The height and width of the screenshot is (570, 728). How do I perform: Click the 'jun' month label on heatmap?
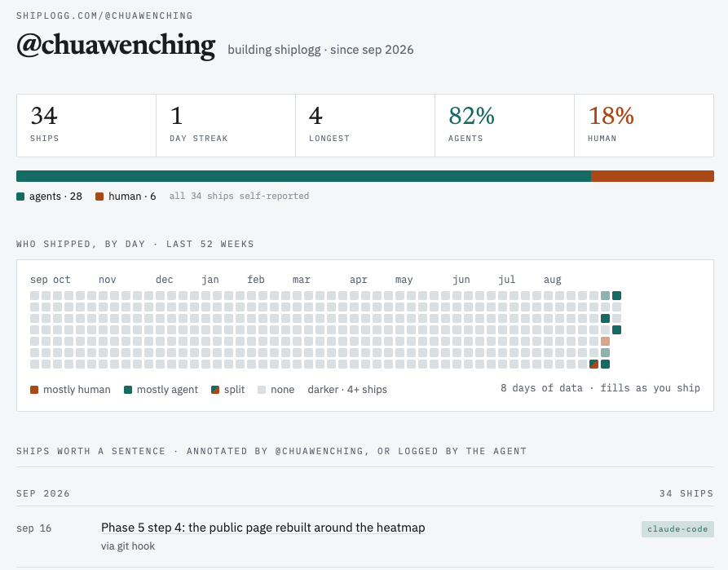[461, 280]
